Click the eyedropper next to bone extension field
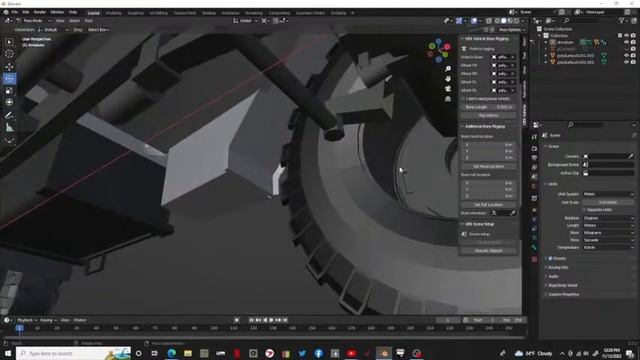Image resolution: width=640 pixels, height=360 pixels. click(x=513, y=213)
